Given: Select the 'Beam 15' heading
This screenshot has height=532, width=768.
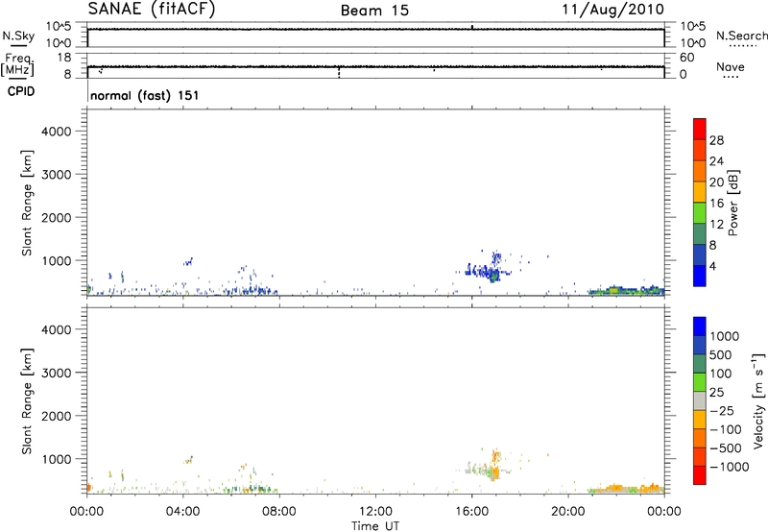Looking at the screenshot, I should pos(374,11).
